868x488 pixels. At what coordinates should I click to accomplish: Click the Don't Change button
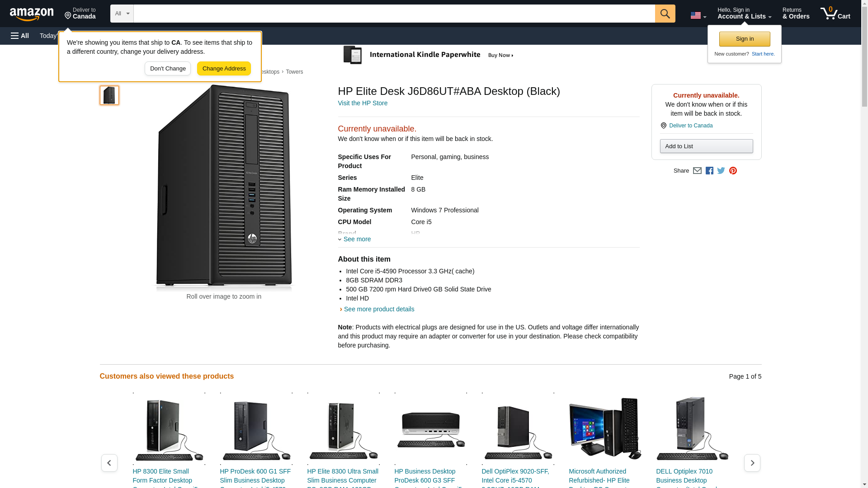pos(168,69)
